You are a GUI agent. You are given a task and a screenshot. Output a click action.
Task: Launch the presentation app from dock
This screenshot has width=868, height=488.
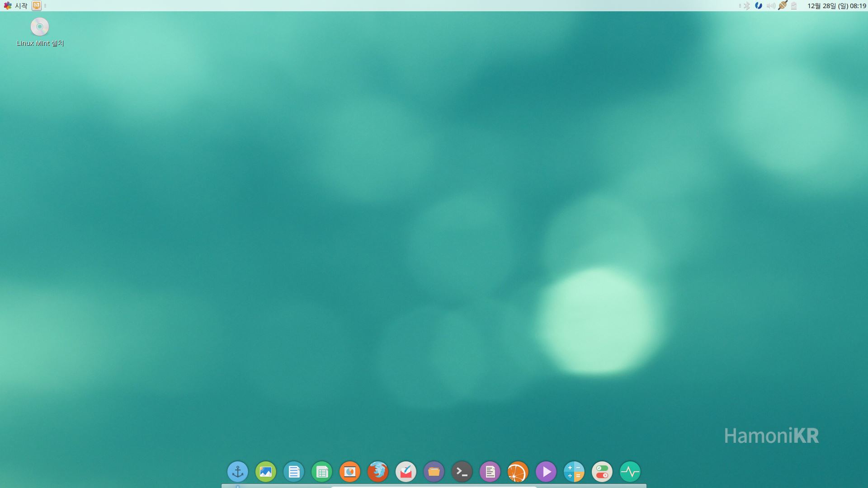point(350,472)
